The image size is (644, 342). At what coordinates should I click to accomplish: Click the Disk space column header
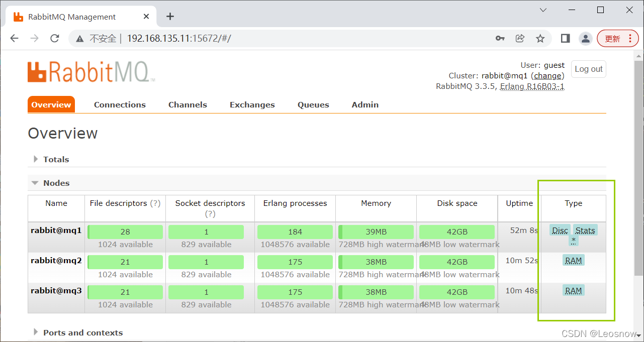click(x=457, y=203)
